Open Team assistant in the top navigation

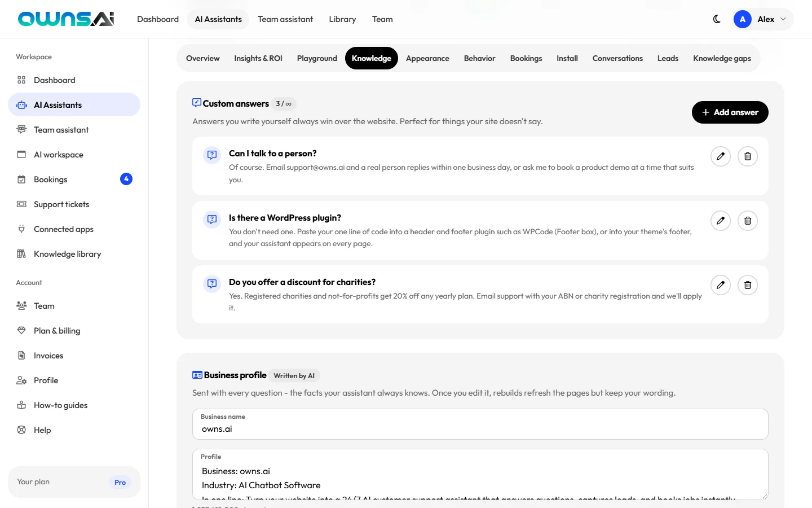pos(285,19)
